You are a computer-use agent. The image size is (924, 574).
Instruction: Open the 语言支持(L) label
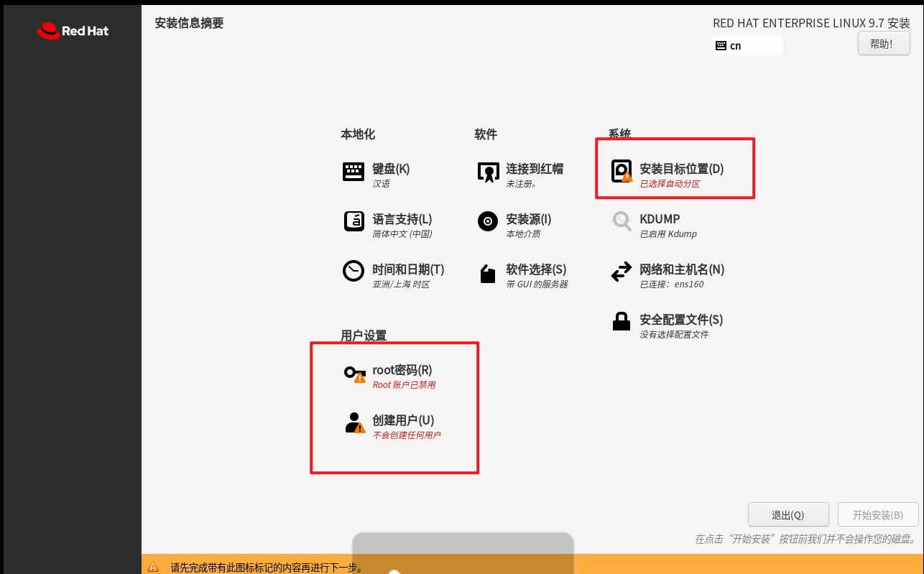click(x=402, y=219)
